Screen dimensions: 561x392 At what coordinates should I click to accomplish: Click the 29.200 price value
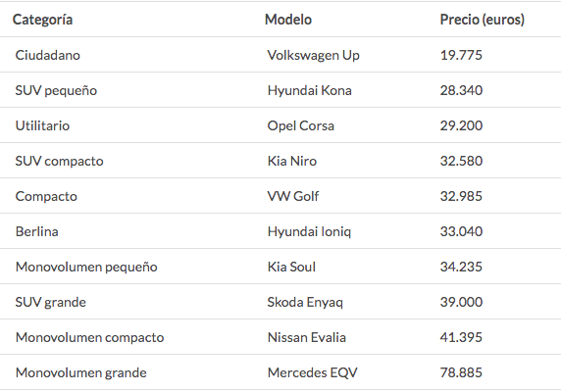pyautogui.click(x=461, y=125)
